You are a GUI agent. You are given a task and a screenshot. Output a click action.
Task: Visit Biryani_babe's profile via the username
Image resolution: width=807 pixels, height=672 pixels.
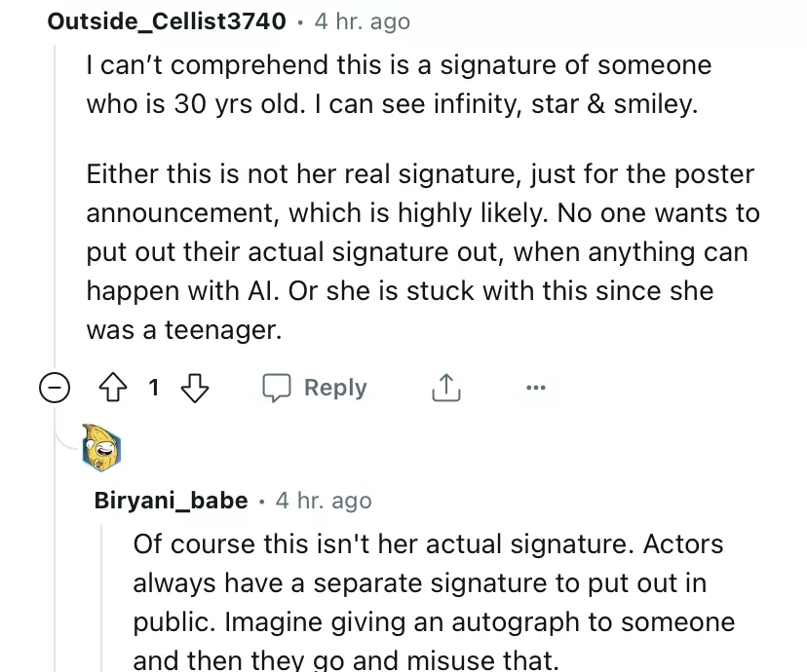(x=171, y=501)
